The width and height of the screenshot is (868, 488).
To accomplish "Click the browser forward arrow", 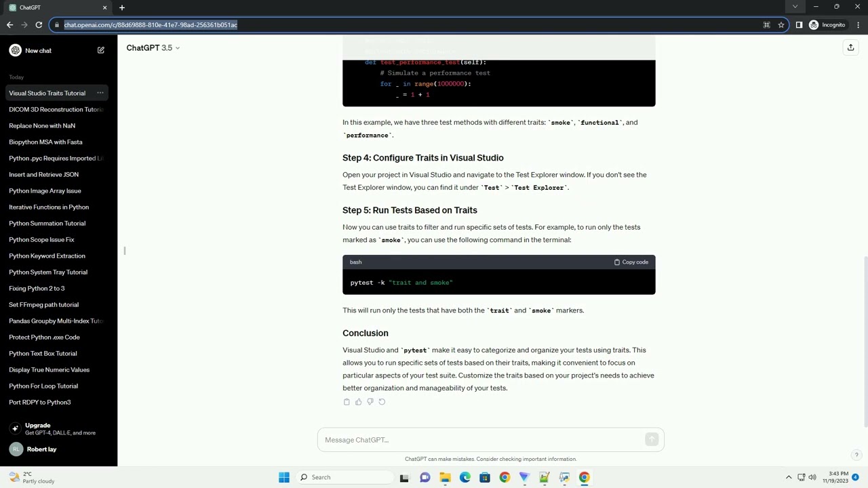I will [24, 25].
